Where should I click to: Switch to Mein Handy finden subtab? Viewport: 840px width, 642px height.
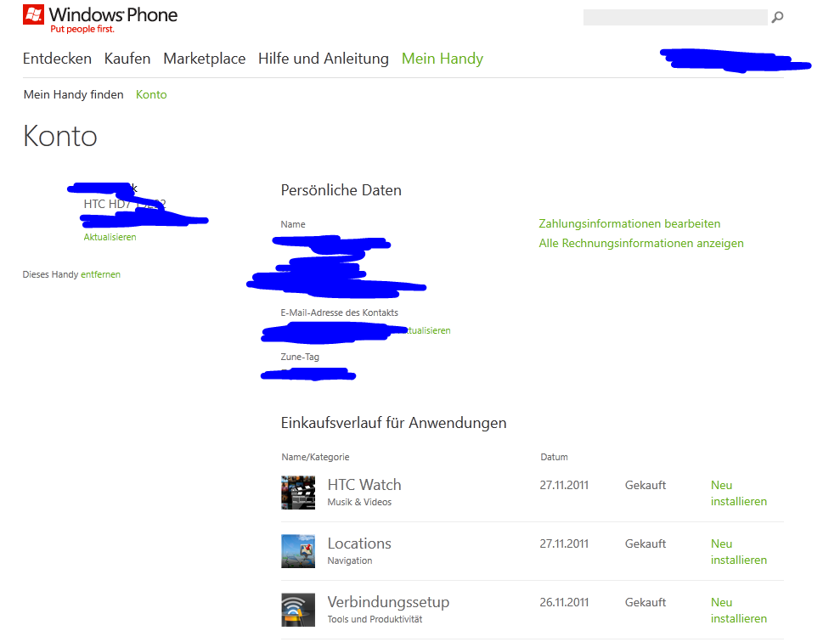[73, 94]
